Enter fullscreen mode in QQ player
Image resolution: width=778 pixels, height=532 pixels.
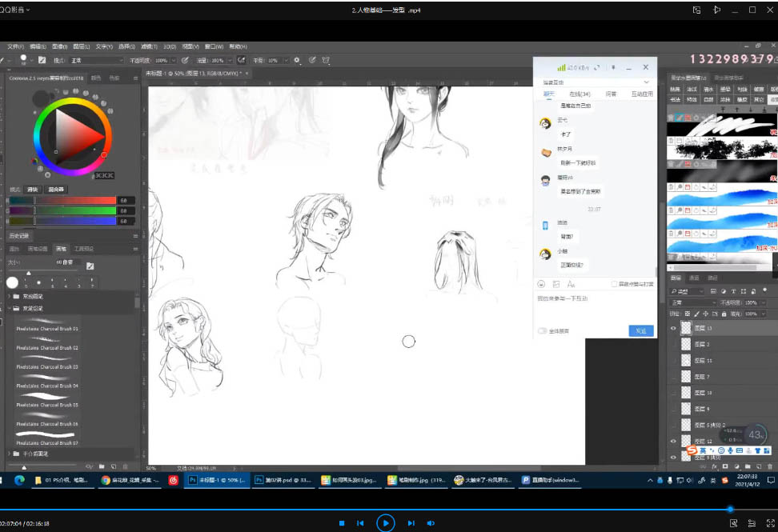pyautogui.click(x=771, y=523)
